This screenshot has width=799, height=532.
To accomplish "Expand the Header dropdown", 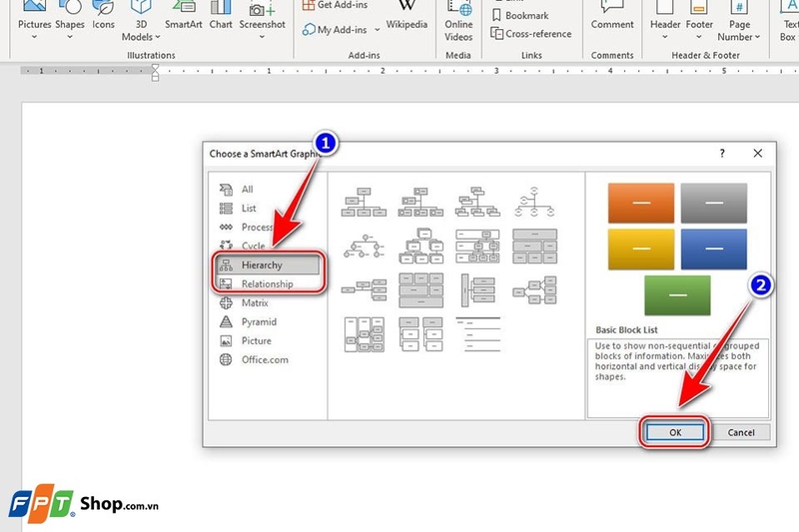I will point(665,37).
